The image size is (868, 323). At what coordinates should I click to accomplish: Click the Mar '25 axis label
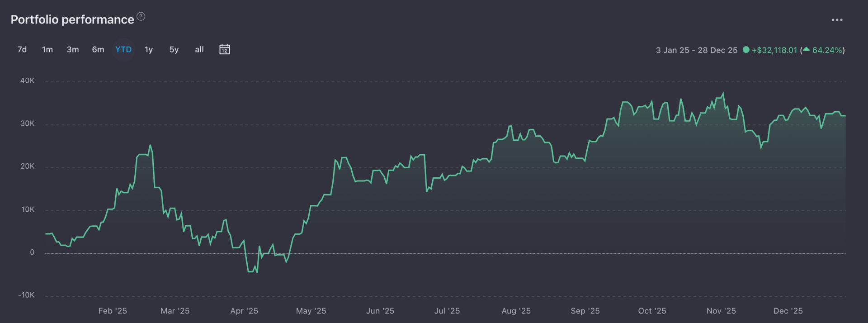tap(175, 311)
